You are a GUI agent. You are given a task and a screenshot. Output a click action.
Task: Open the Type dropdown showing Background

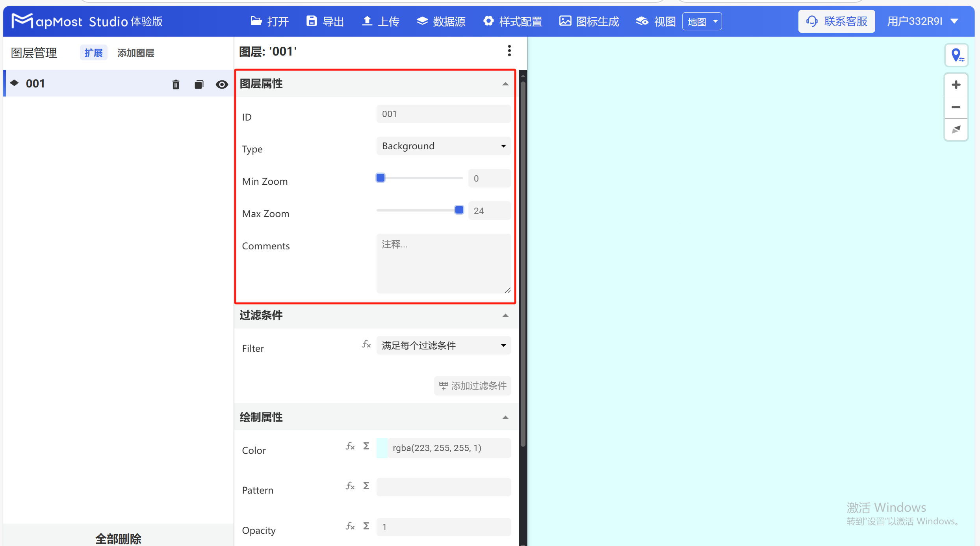point(443,146)
